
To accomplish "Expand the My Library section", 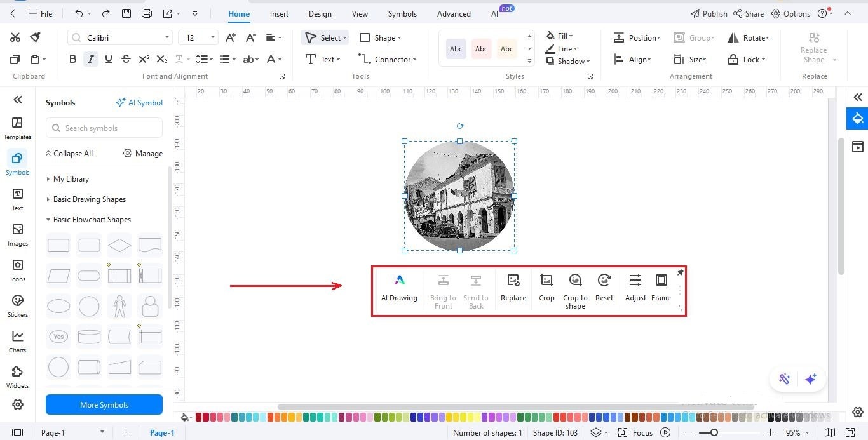I will [72, 178].
